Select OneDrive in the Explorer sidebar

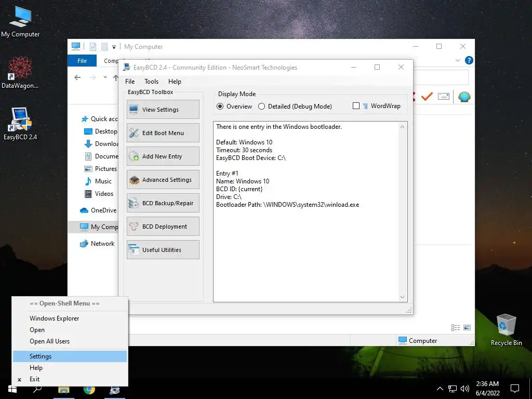point(98,210)
